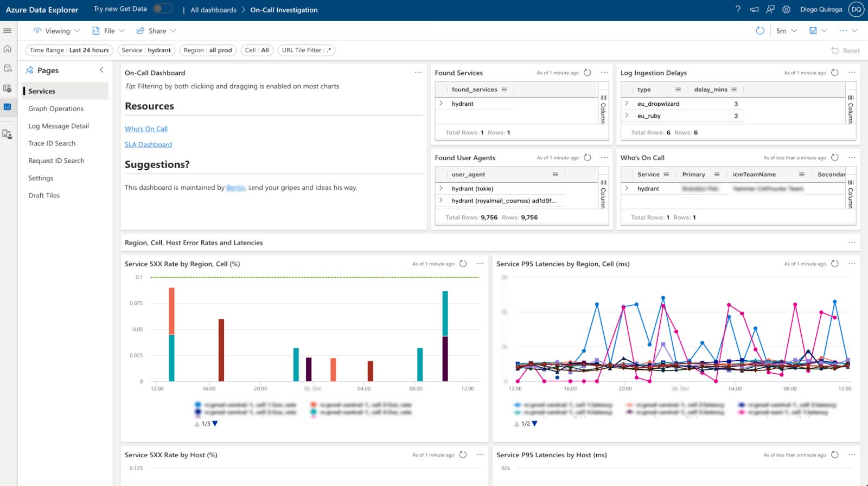The image size is (868, 486).
Task: Open Found Services tile ellipsis menu
Action: point(604,73)
